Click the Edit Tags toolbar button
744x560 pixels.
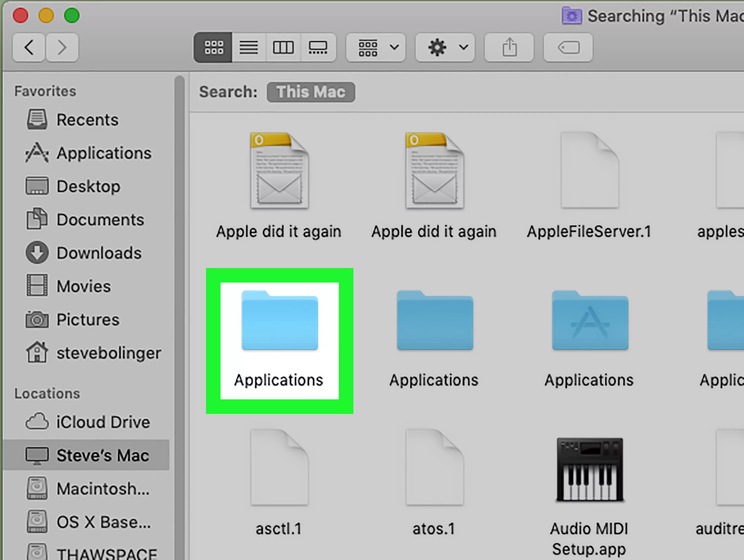pos(568,47)
